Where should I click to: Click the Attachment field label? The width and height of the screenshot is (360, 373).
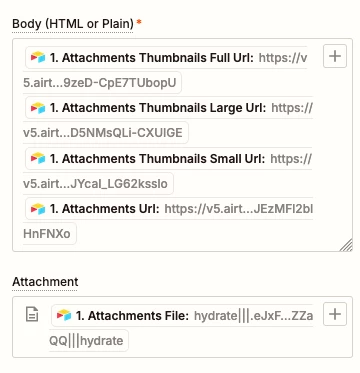45,282
